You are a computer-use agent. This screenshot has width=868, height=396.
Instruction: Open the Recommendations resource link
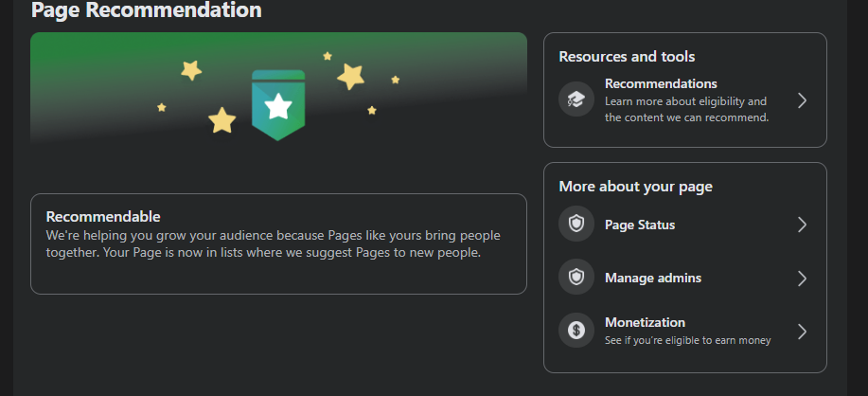684,100
